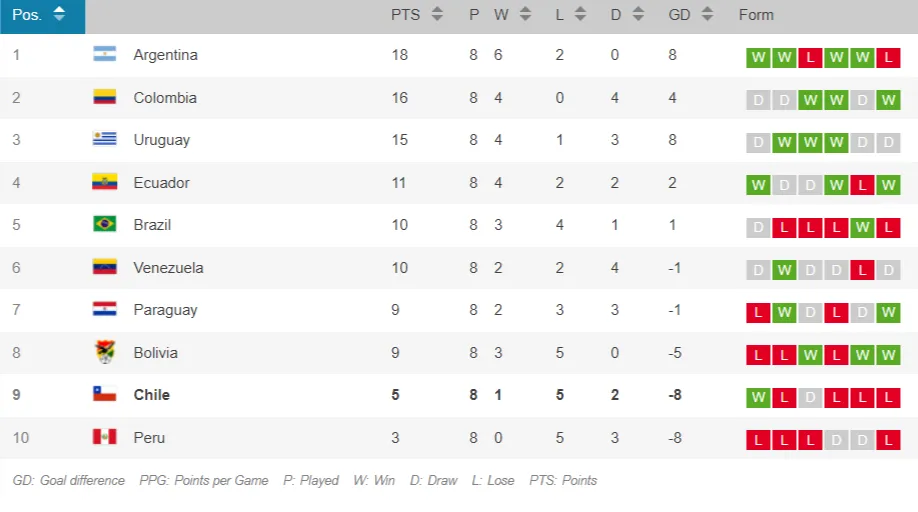Open the Chile team link

(152, 395)
